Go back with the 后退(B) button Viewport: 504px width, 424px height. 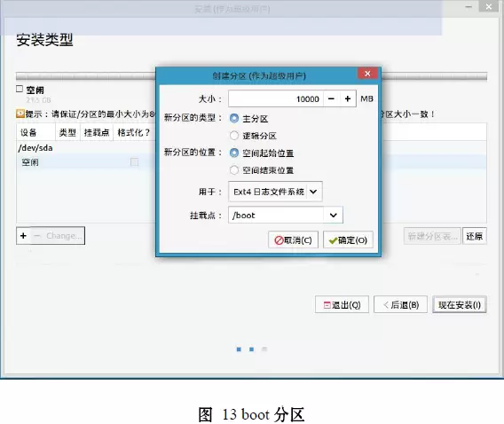(x=400, y=304)
